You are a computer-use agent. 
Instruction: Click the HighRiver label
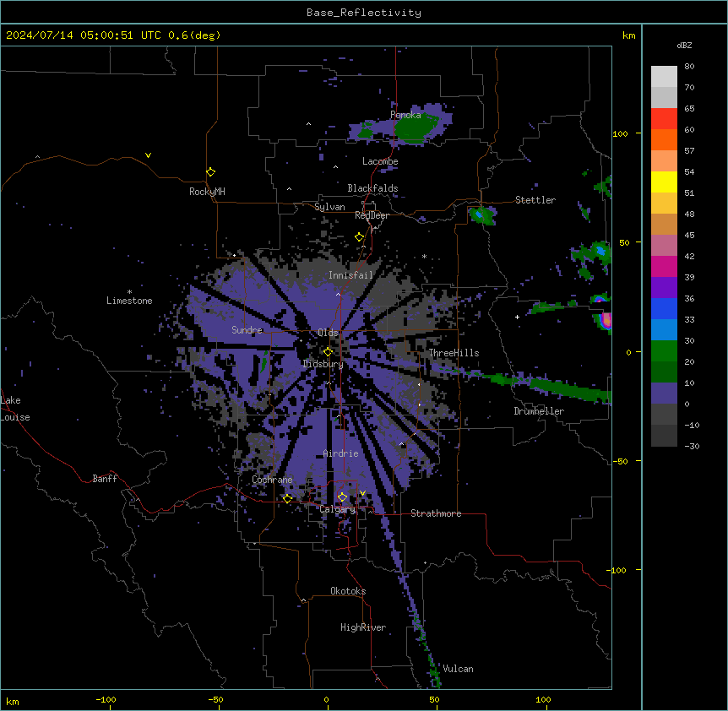363,627
